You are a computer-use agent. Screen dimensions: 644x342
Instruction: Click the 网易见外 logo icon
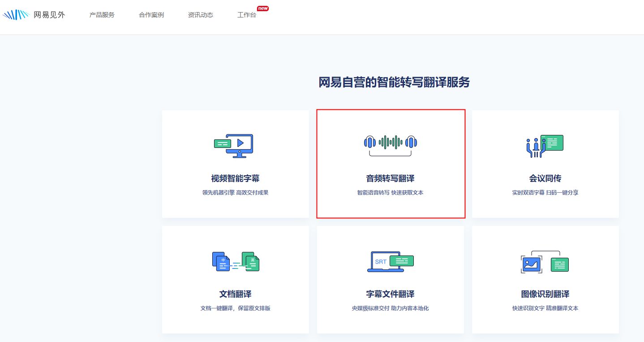click(16, 15)
